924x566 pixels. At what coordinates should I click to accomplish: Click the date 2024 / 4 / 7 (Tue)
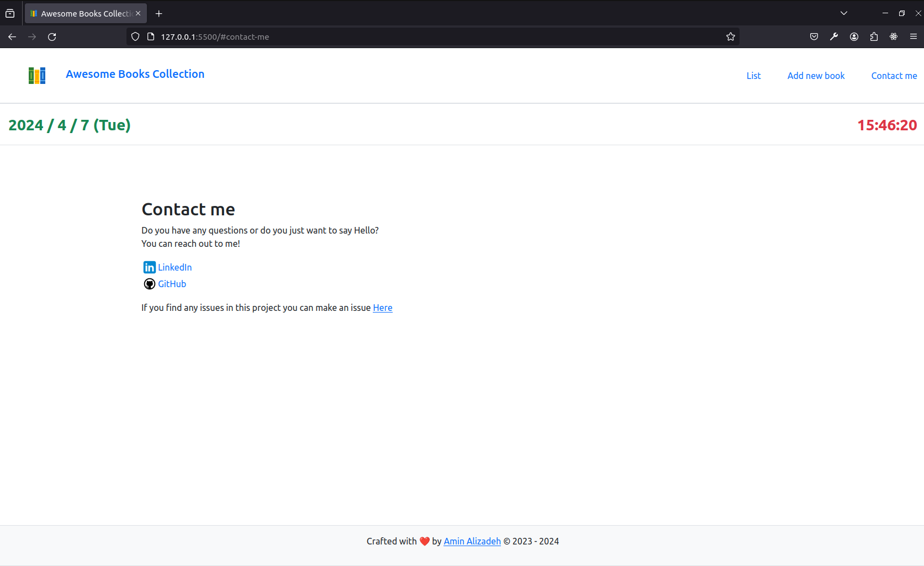pyautogui.click(x=70, y=125)
